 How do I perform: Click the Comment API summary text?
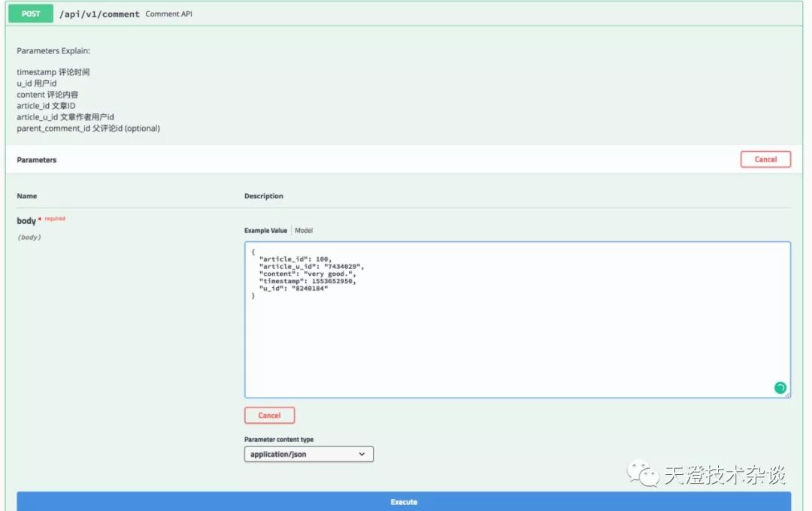point(169,14)
